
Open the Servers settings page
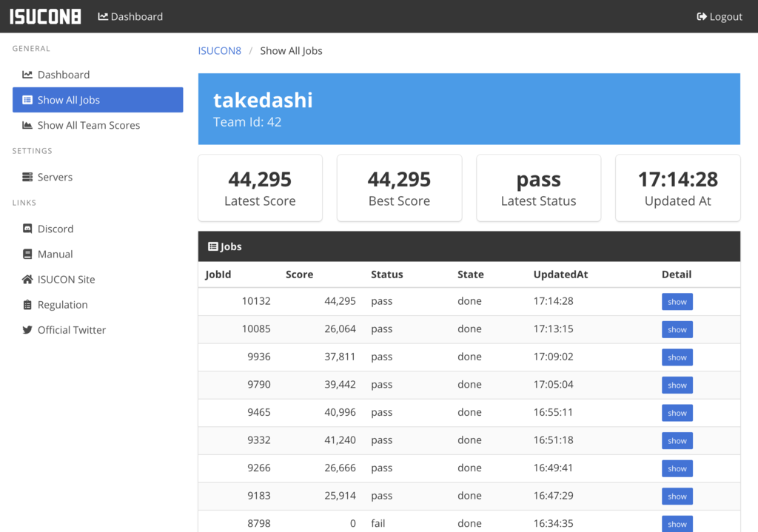98,177
